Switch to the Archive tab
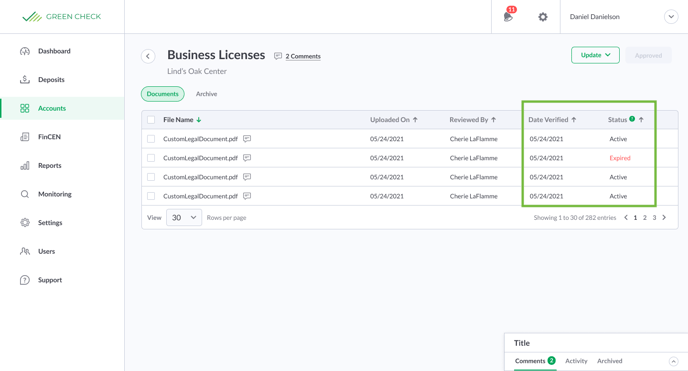This screenshot has height=371, width=688. click(206, 94)
